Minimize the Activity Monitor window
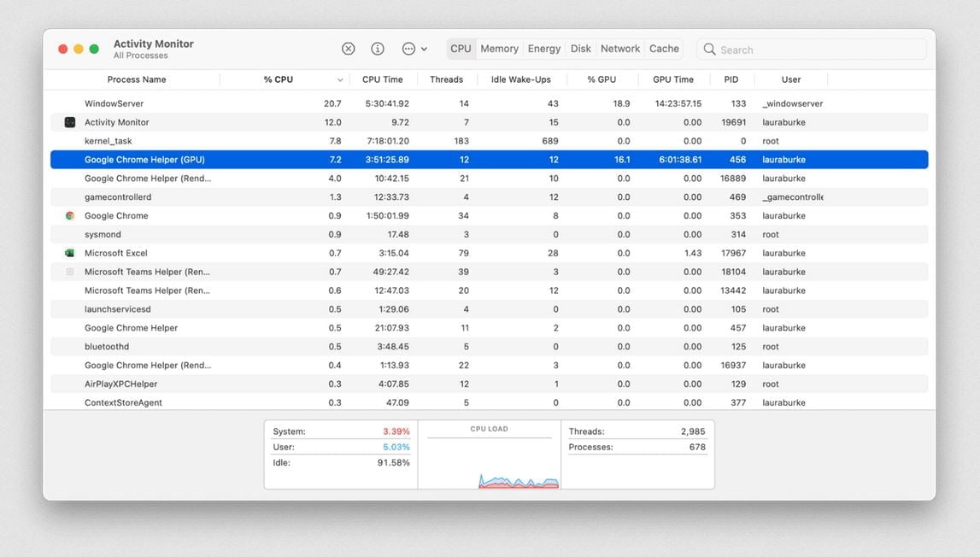The height and width of the screenshot is (557, 980). coord(79,49)
